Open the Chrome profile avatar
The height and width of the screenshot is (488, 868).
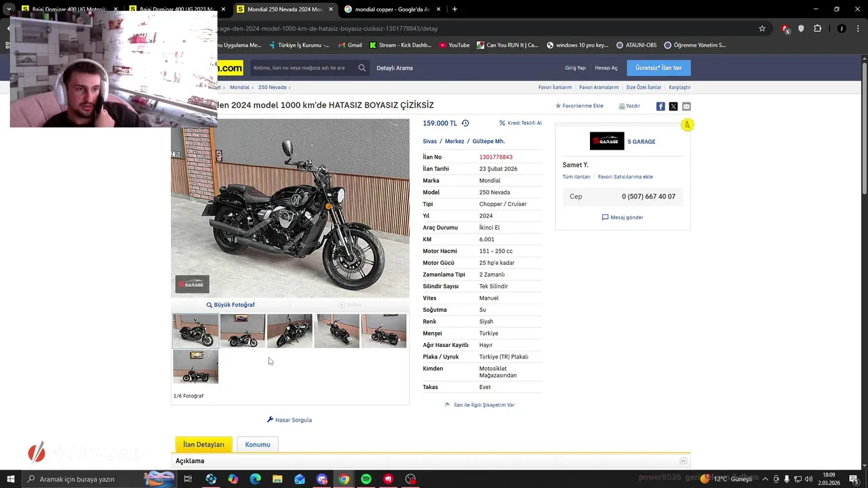coord(842,28)
